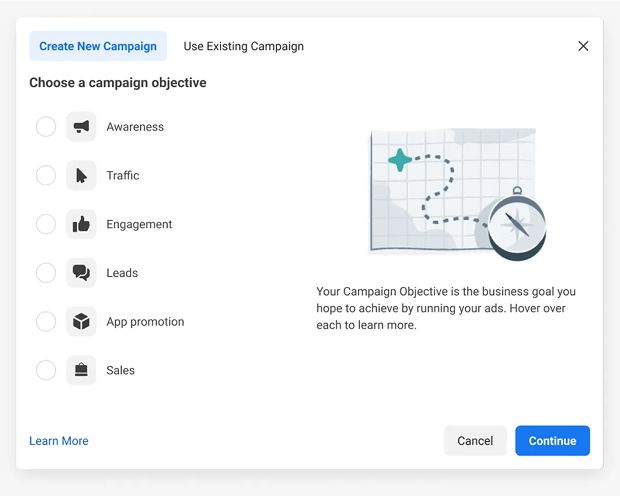Close the campaign dialog with X
This screenshot has height=497, width=620.
coord(583,46)
